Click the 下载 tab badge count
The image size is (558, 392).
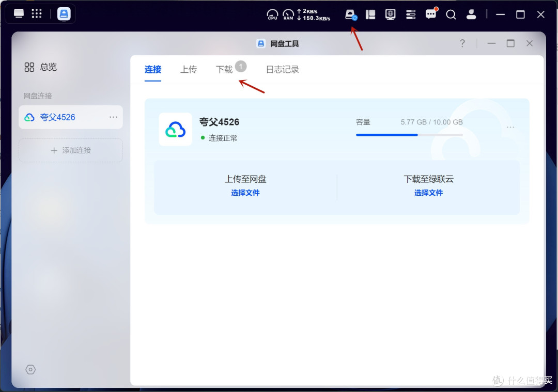click(x=241, y=67)
